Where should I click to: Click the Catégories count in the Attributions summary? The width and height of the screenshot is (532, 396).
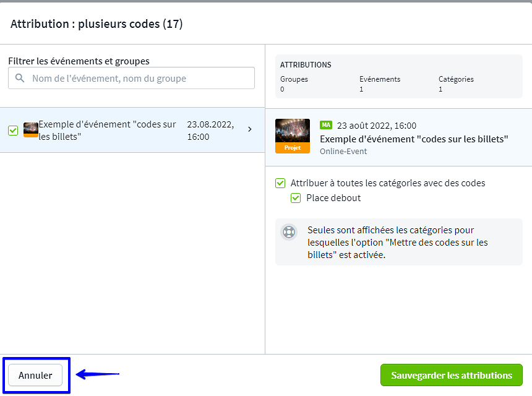440,89
